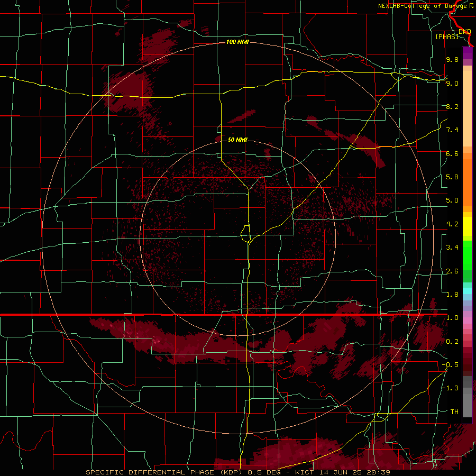Click the yellow segment of the color bar
Screen dimensions: 476x476
[467, 226]
